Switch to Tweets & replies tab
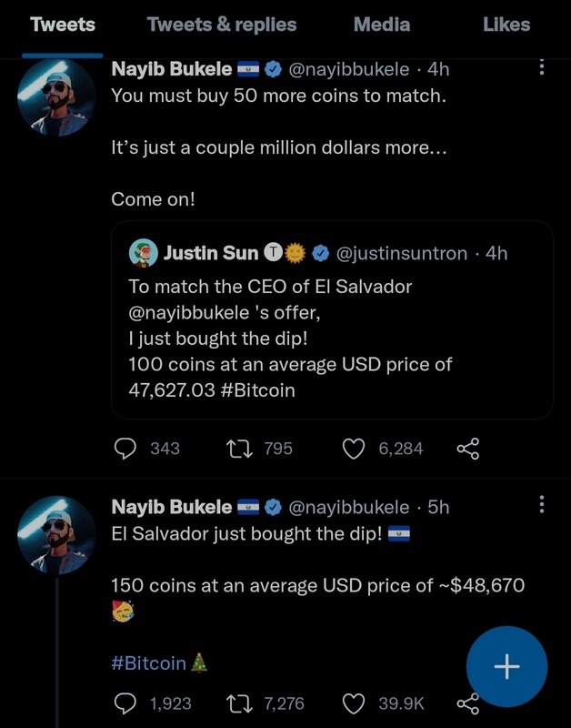The image size is (571, 728). point(222,25)
